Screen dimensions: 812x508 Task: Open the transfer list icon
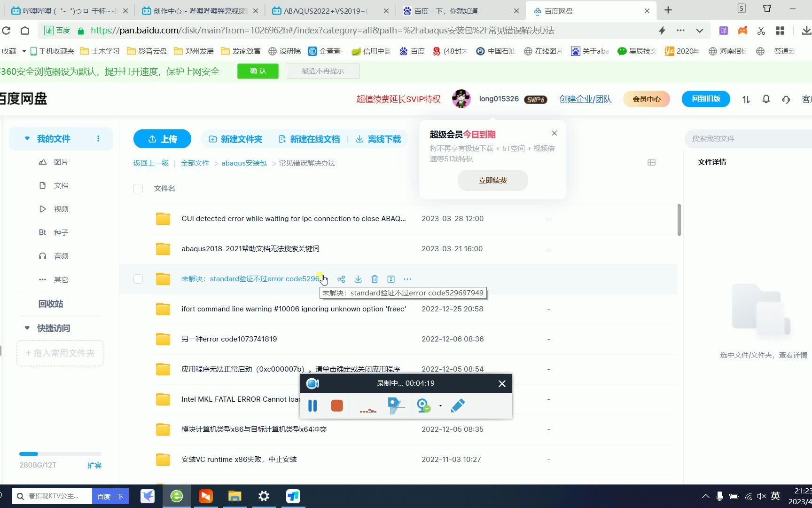746,99
